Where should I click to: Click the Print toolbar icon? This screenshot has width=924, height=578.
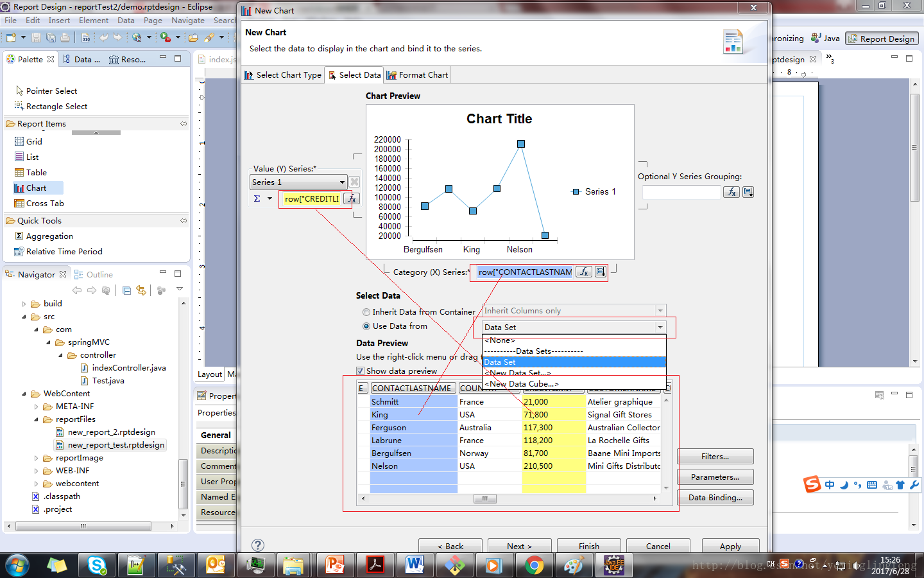pos(65,38)
